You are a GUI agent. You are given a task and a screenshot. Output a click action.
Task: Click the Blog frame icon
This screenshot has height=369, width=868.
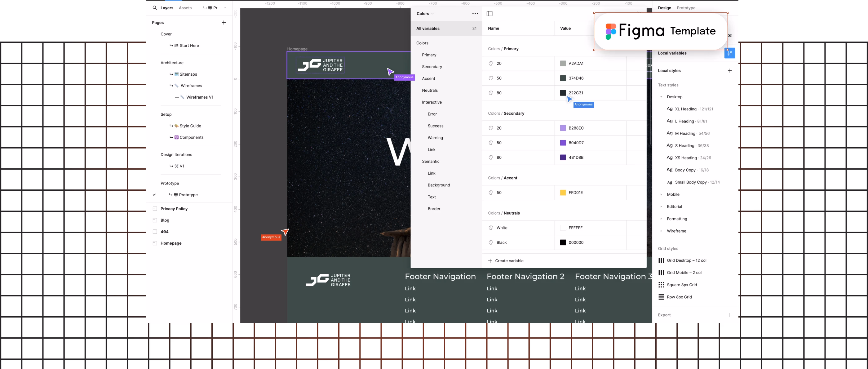coord(155,220)
